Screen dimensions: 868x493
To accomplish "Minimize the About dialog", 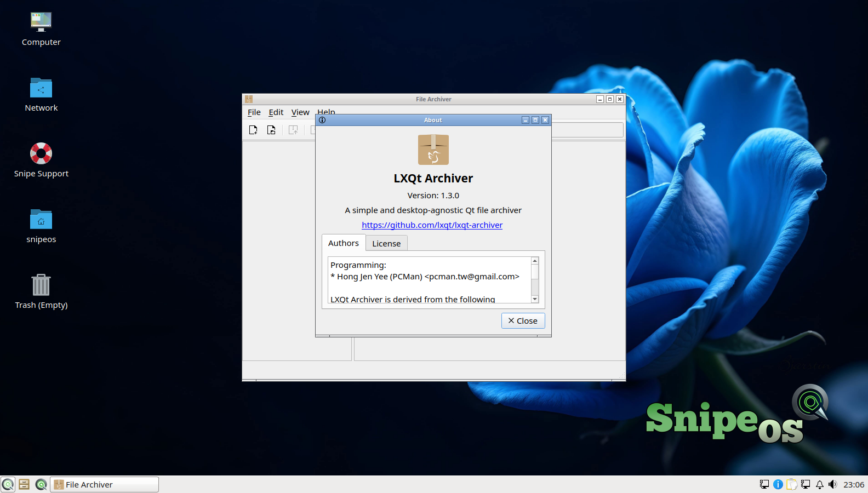I will click(526, 120).
